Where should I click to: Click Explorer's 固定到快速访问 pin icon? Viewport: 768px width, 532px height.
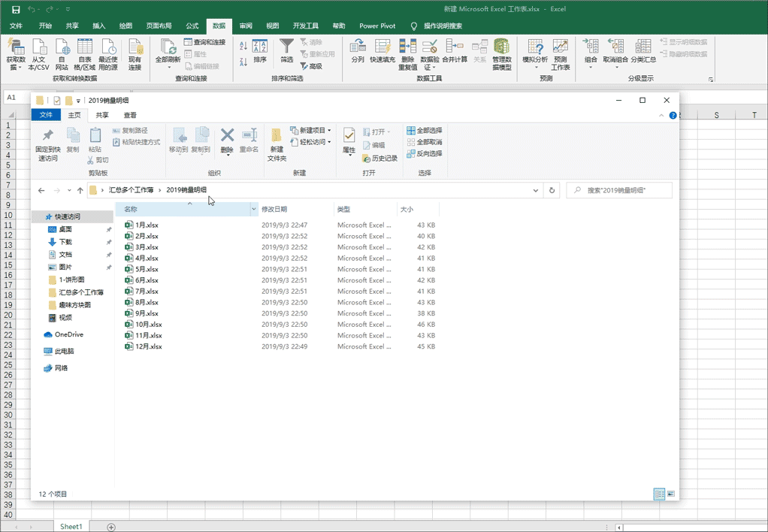(x=47, y=135)
